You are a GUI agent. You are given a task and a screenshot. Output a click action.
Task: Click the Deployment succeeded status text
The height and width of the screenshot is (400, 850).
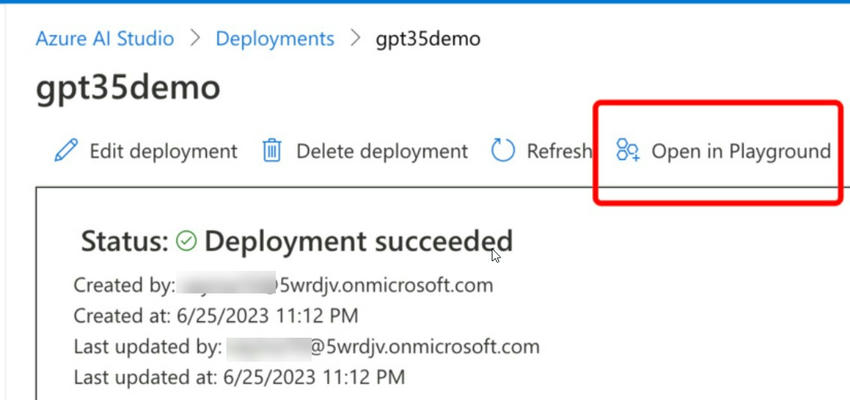(x=358, y=240)
